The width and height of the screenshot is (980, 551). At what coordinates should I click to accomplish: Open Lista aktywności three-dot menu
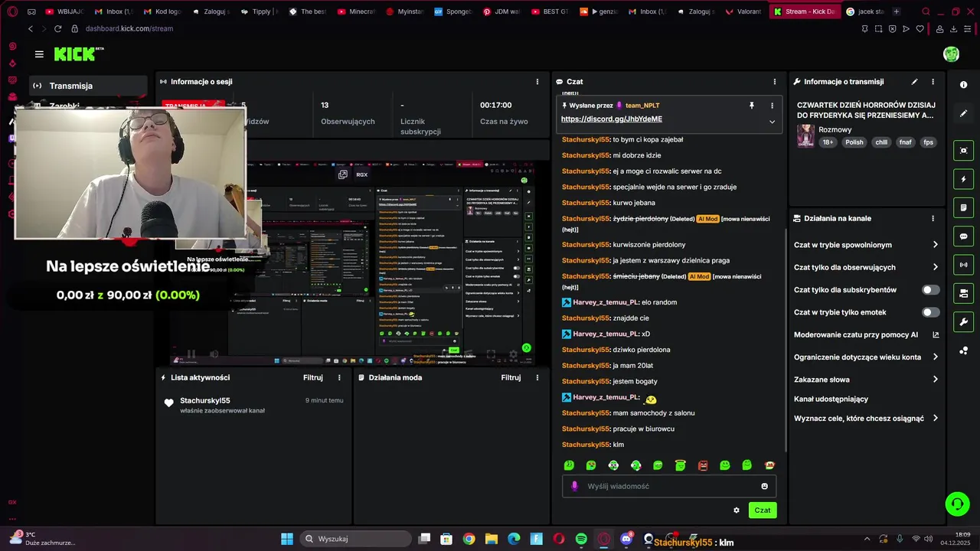[339, 377]
